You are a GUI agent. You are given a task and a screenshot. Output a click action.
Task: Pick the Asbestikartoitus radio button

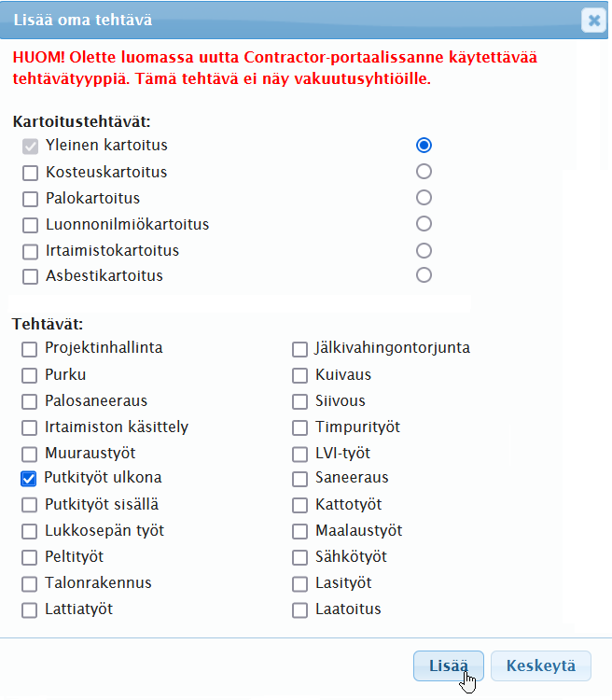point(424,275)
